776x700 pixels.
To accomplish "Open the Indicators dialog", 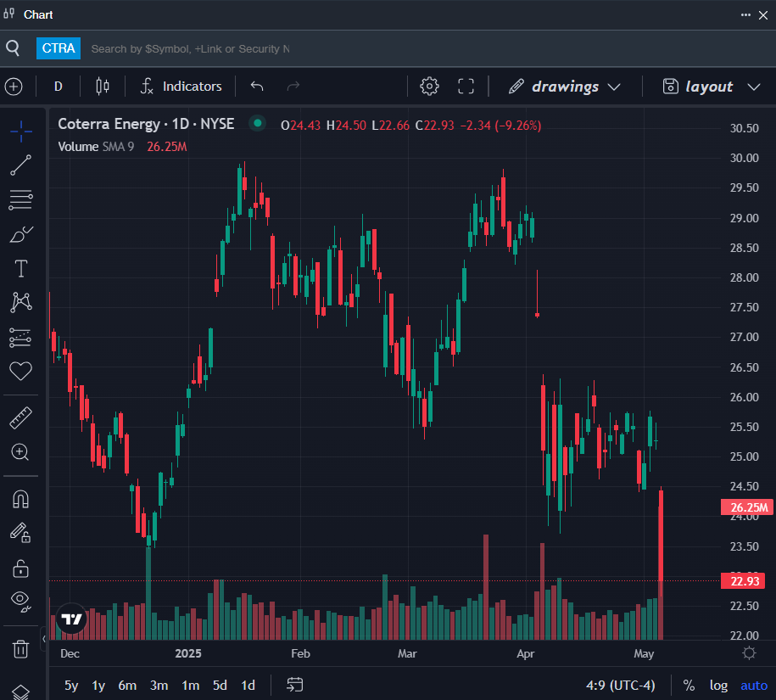I will 181,87.
